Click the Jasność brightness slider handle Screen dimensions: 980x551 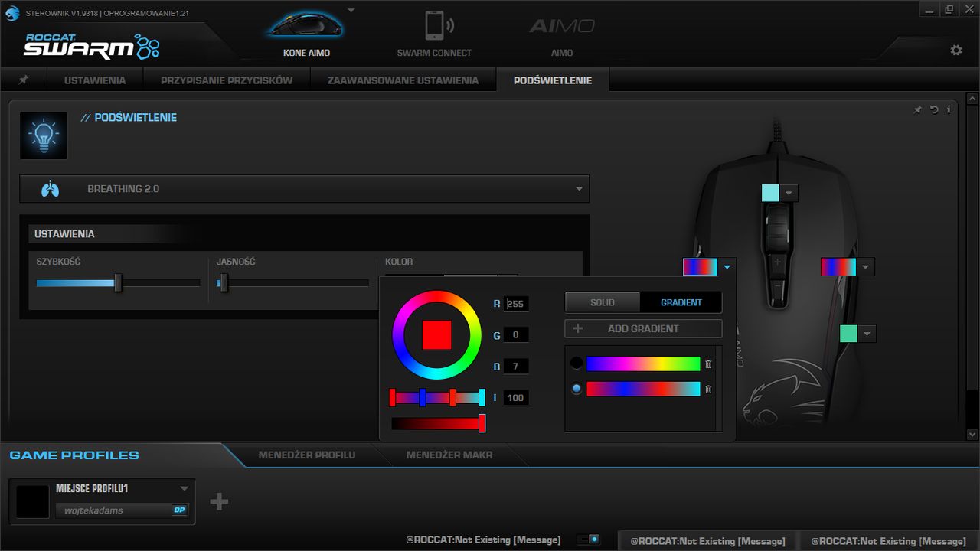pos(224,283)
